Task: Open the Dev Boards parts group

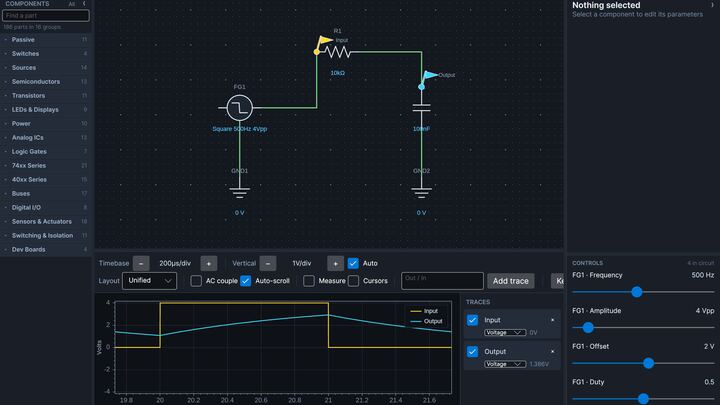Action: pos(46,250)
